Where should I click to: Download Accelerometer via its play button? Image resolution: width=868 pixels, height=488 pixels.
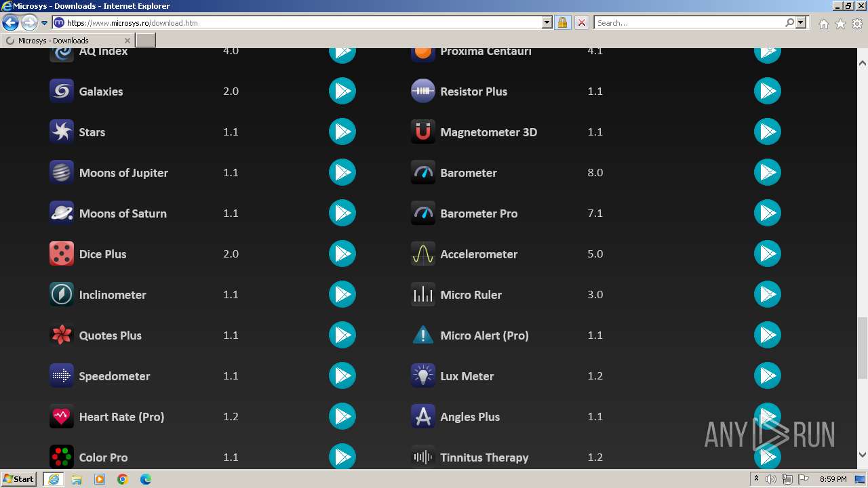pos(768,253)
